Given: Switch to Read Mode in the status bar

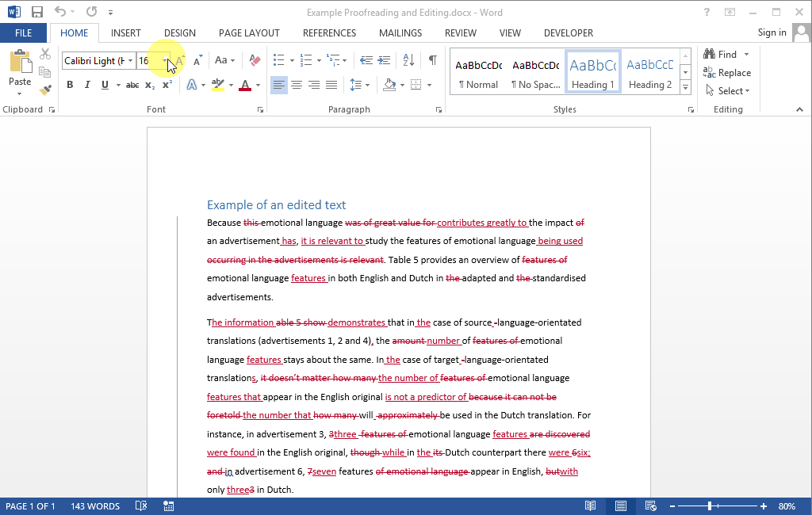Looking at the screenshot, I should 590,505.
